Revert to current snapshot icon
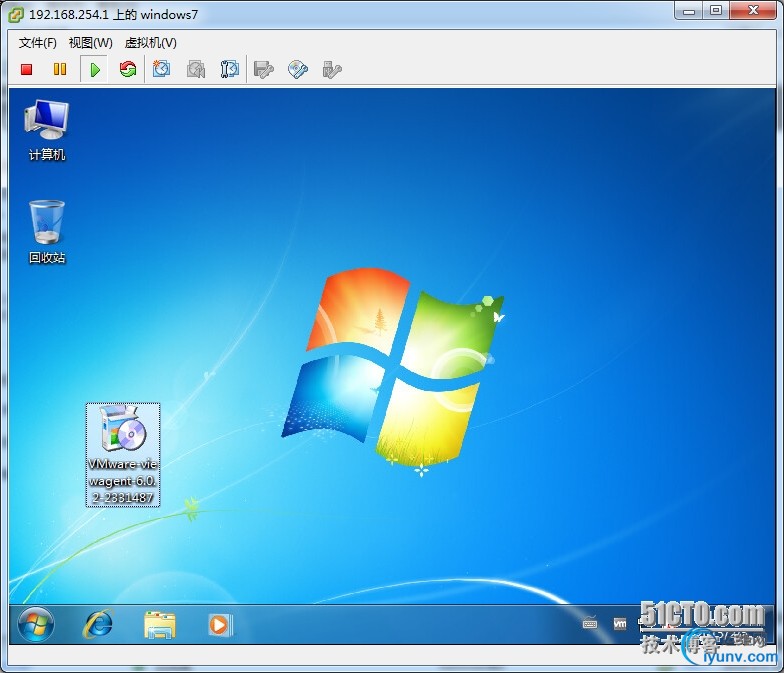Image resolution: width=784 pixels, height=673 pixels. (196, 69)
